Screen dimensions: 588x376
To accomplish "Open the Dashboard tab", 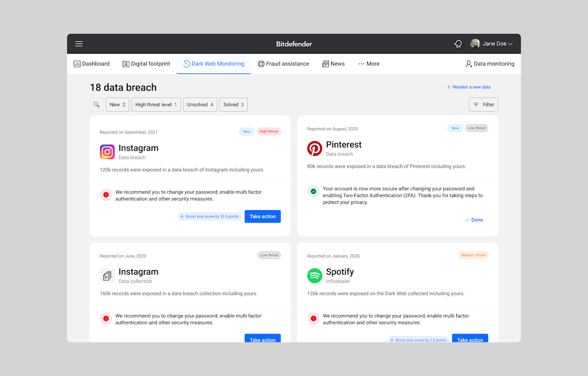I will (91, 64).
